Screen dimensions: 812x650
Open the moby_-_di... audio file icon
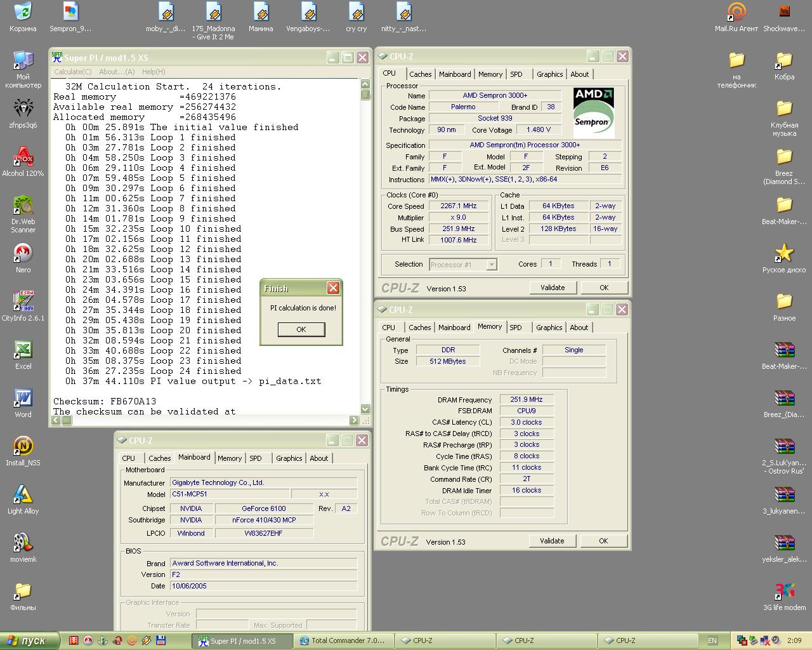[x=166, y=17]
